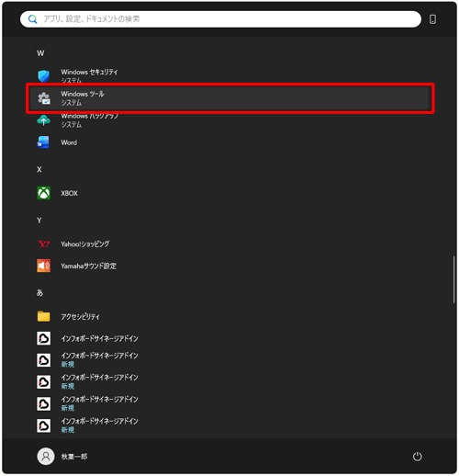Open インフォボードサイネージアドイン entry without 新規 label
The image size is (459, 476).
pyautogui.click(x=229, y=338)
